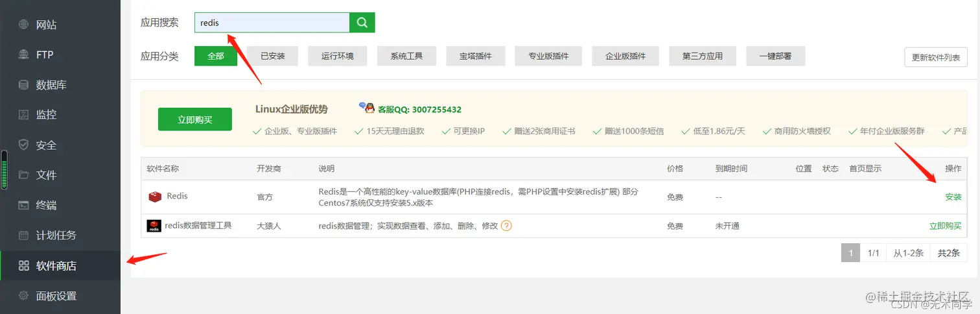
Task: Click the 首页显示 column header
Action: 865,169
